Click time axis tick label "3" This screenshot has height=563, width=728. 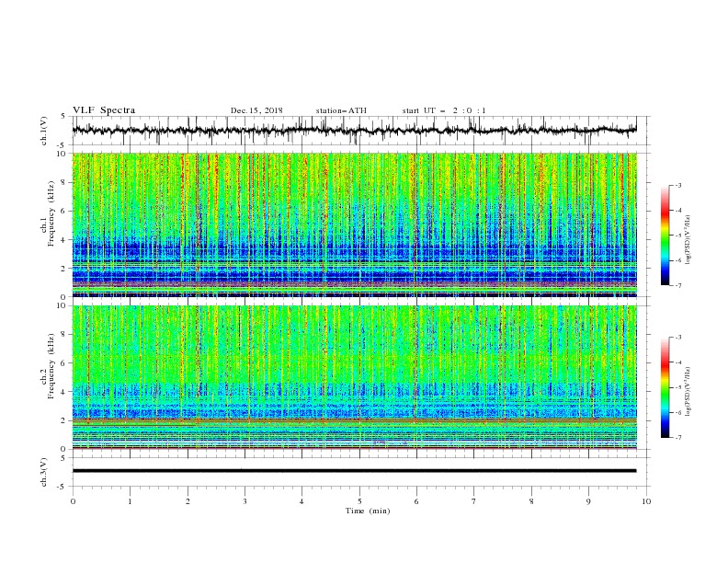coord(245,501)
